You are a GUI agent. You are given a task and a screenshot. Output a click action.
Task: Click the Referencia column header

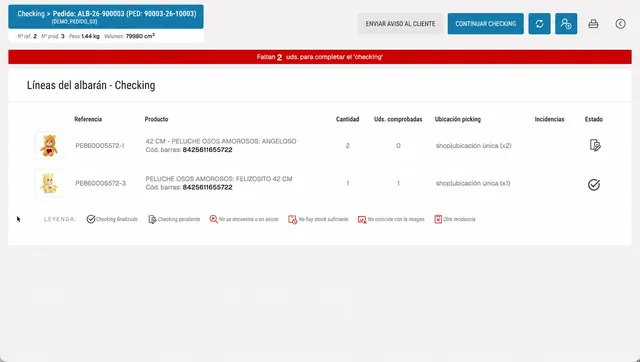coord(88,119)
